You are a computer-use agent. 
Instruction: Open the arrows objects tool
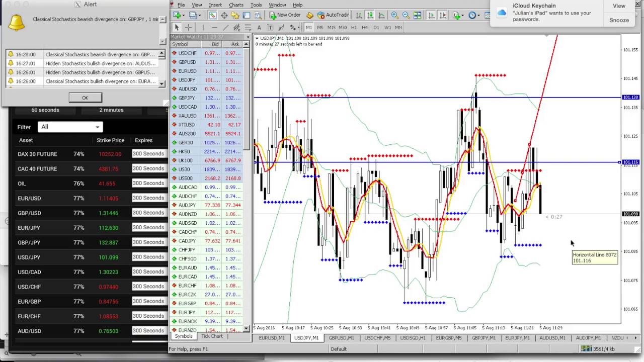[x=294, y=27]
